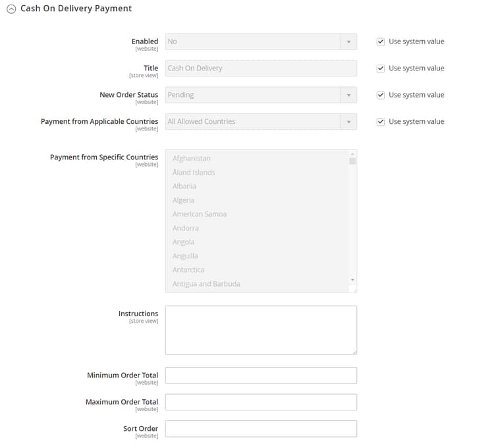
Task: Select Antigua and Barbuda in the list
Action: [206, 284]
